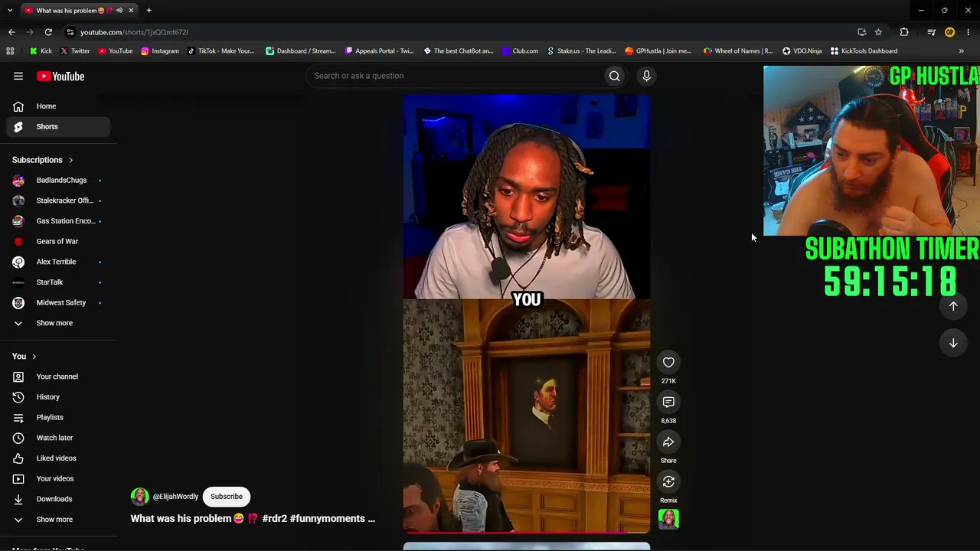
Task: Go to the next short with down arrow
Action: pyautogui.click(x=953, y=343)
